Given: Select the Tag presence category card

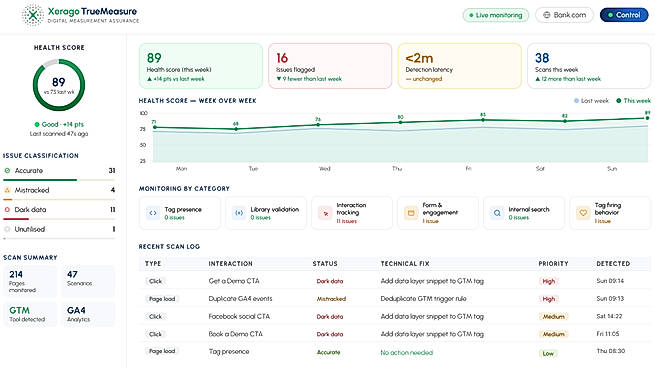Looking at the screenshot, I should 180,213.
